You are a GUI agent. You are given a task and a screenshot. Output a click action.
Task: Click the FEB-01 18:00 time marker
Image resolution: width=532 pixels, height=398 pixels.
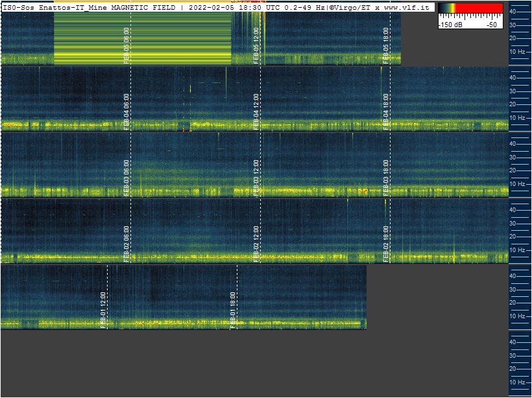point(233,310)
